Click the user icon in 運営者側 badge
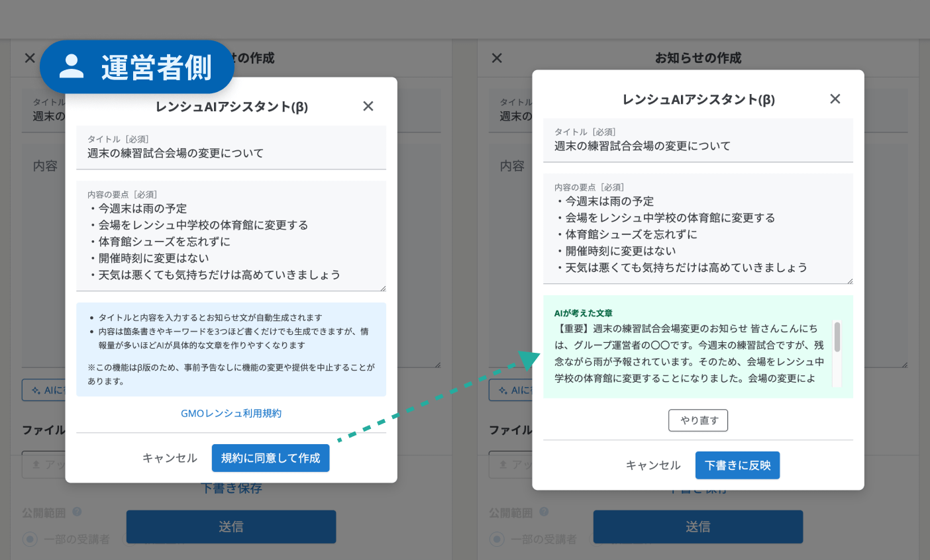930x560 pixels. pos(72,67)
